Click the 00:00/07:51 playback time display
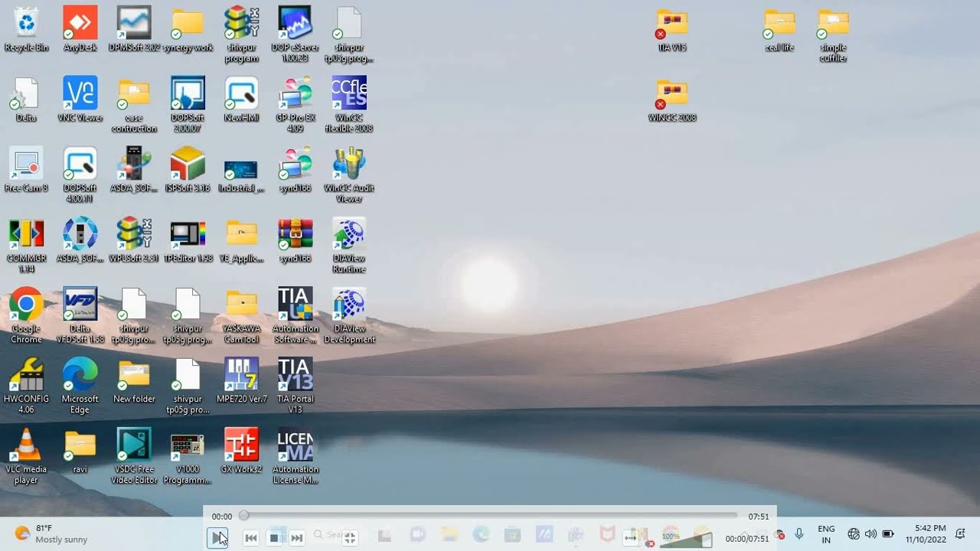The image size is (980, 551). coord(746,539)
